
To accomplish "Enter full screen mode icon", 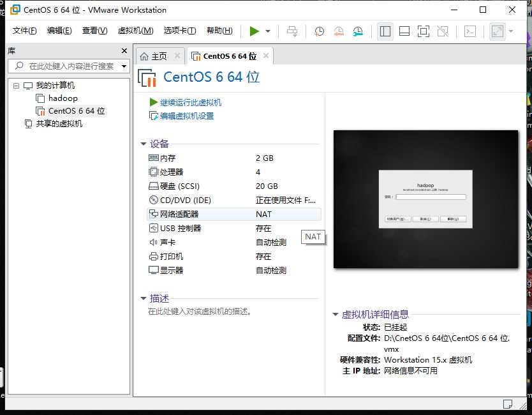I will click(424, 31).
